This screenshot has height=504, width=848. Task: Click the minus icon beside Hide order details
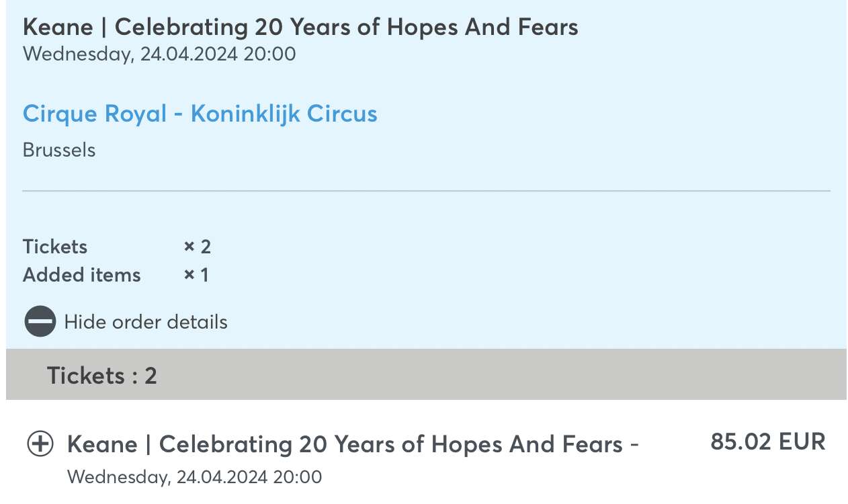40,321
